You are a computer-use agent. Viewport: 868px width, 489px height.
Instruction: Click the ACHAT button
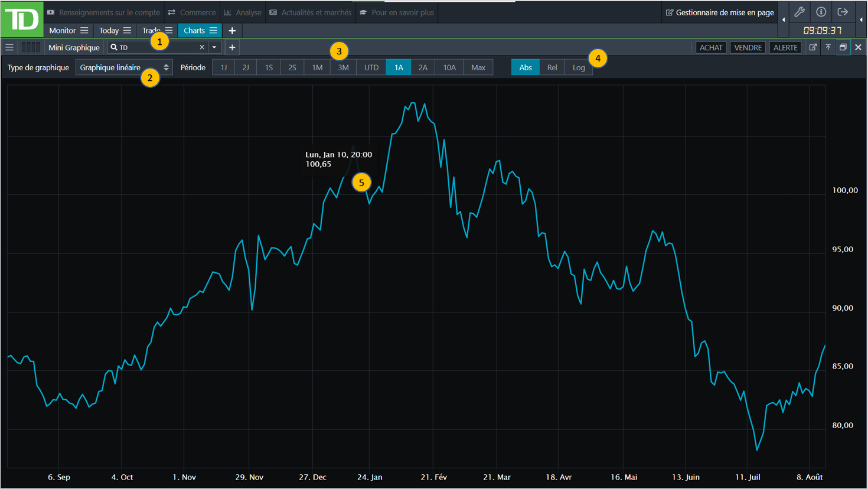pyautogui.click(x=710, y=47)
